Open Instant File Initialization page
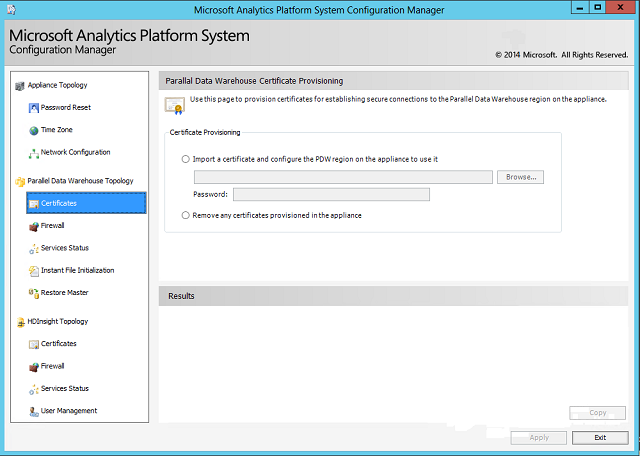Screen dimensions: 640x456 [78, 270]
